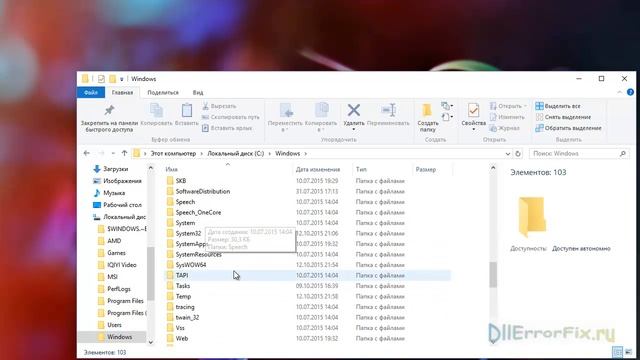Screen dimensions: 640x360
Task: Click the Copy ribbon icon
Action: pos(156,110)
